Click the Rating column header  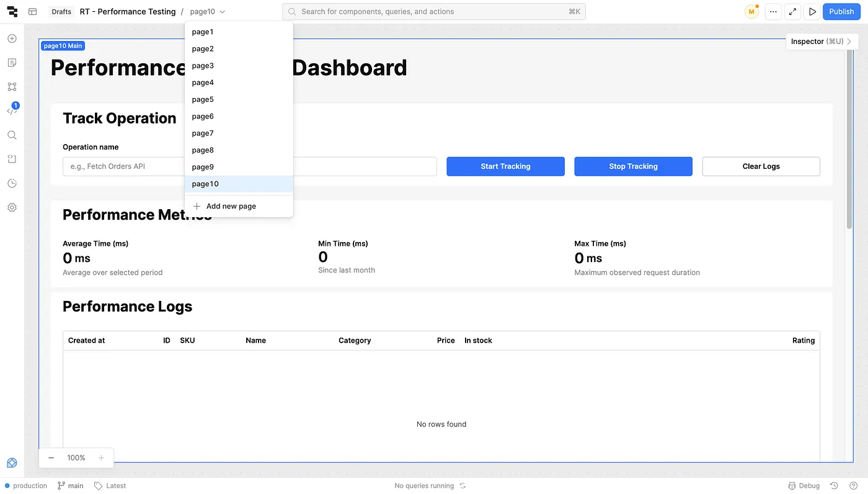(804, 341)
